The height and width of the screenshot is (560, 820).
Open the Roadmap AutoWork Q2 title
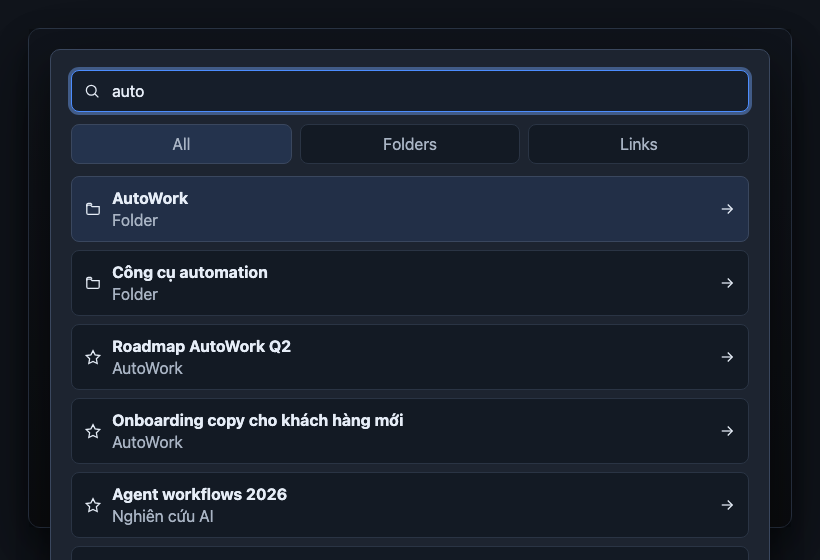point(201,347)
